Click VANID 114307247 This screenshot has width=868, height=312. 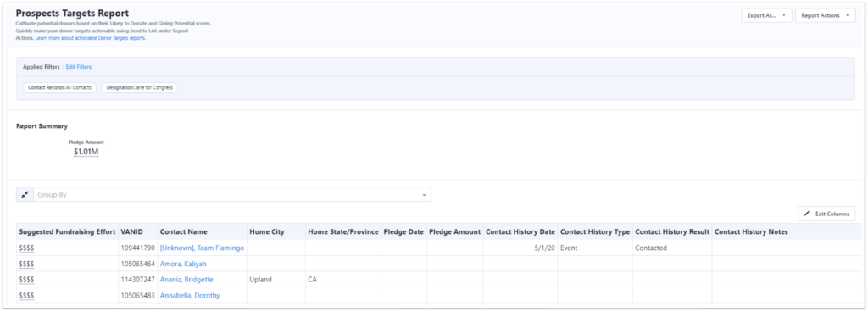tap(138, 280)
